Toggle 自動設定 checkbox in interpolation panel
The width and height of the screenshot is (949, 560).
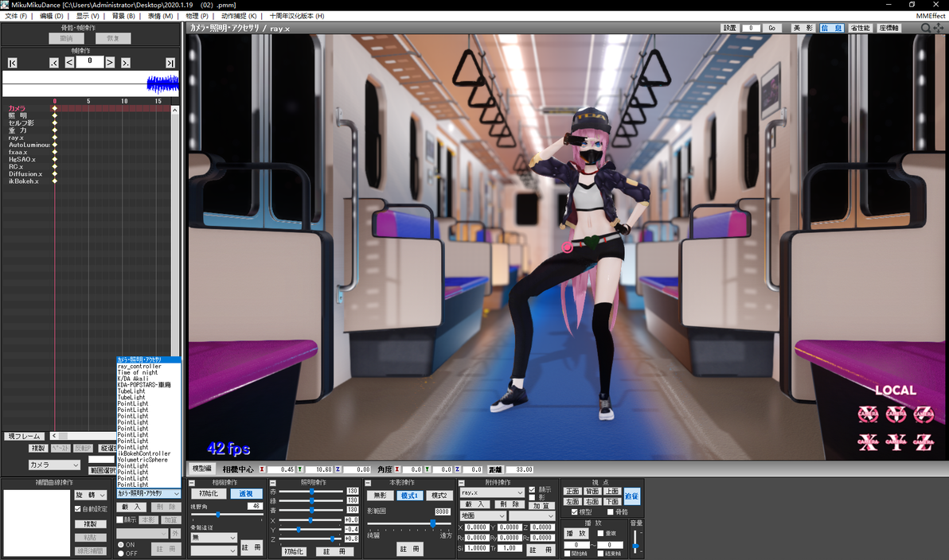pos(77,508)
